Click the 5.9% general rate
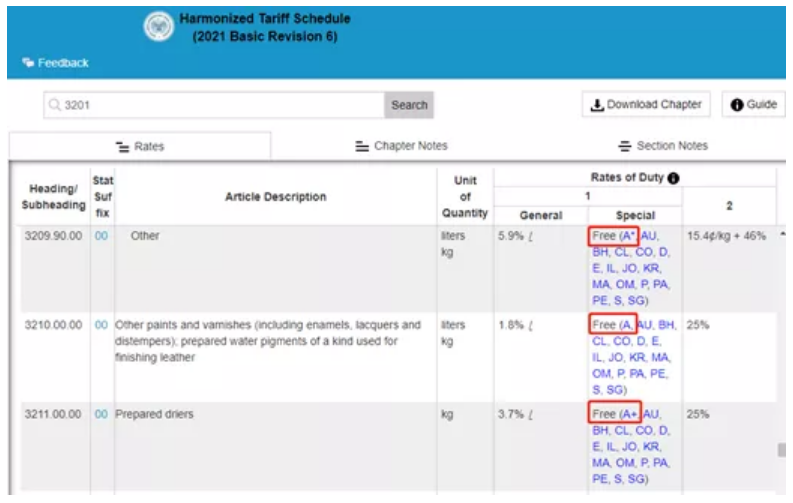This screenshot has width=793, height=503. point(511,236)
